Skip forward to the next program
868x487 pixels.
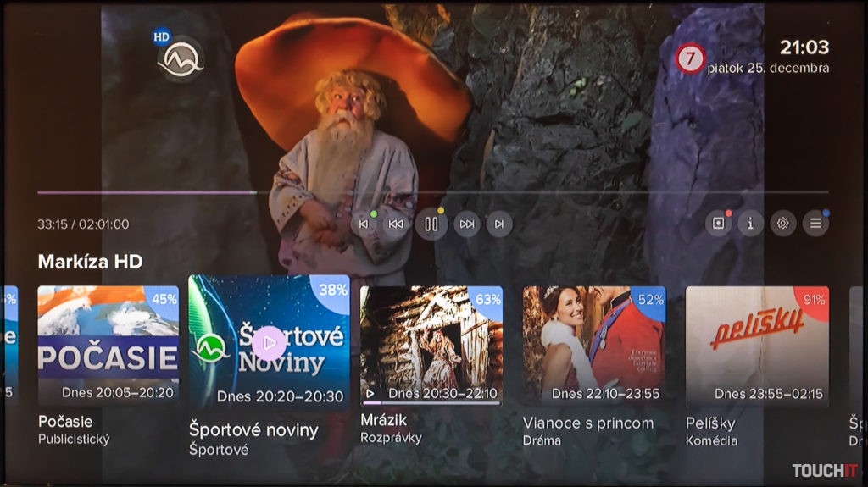(499, 224)
